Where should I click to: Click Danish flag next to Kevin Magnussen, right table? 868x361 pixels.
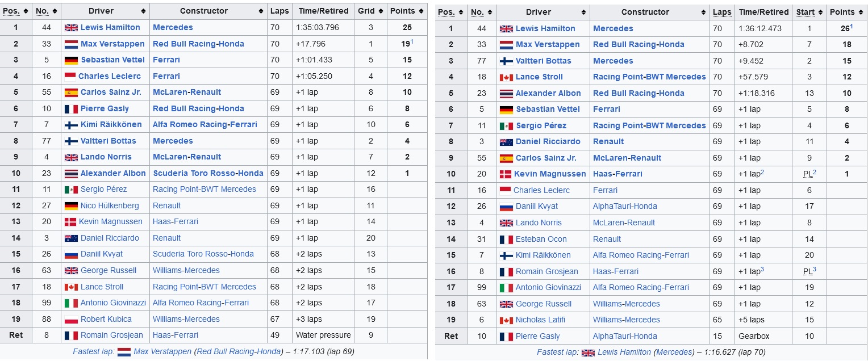coord(506,174)
